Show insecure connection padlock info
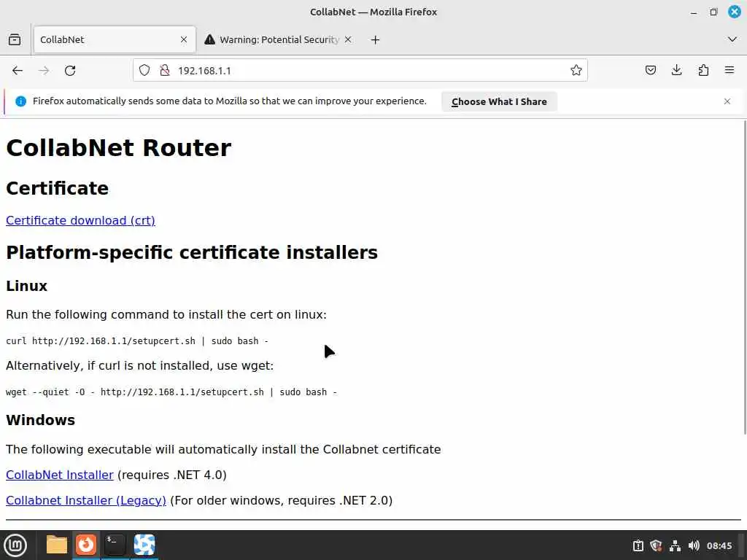The height and width of the screenshot is (560, 747). click(x=165, y=71)
